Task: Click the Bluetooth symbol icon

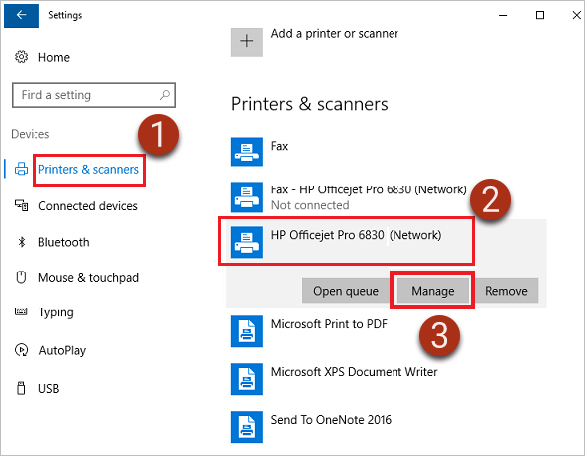Action: (22, 242)
